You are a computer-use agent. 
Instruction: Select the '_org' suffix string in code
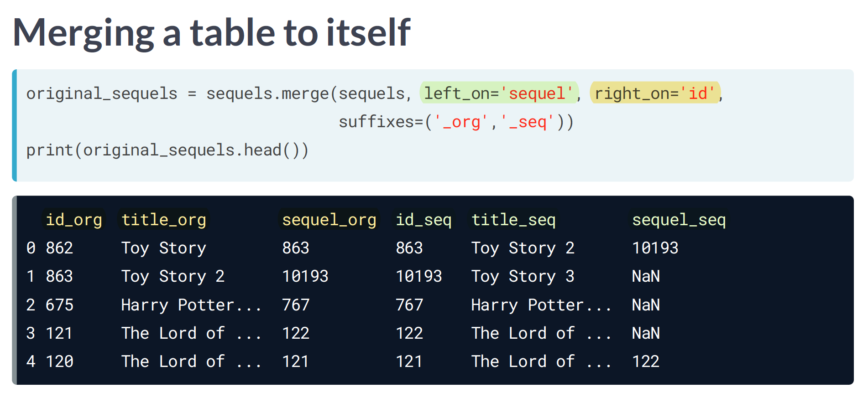click(460, 122)
